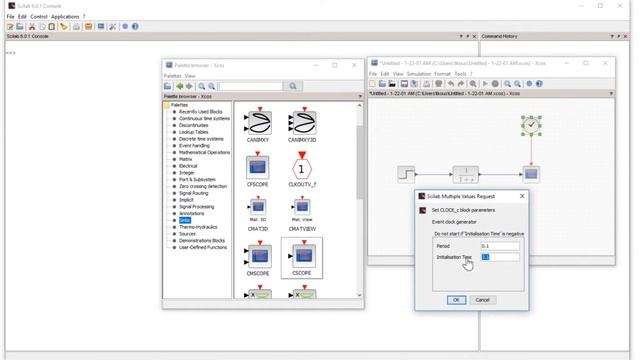This screenshot has width=640, height=360.
Task: Redo action in Xcos toolbar
Action: pos(461,84)
